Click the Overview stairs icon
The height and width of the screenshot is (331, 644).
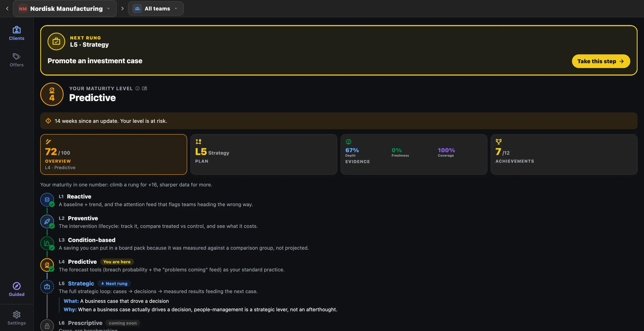pyautogui.click(x=48, y=142)
